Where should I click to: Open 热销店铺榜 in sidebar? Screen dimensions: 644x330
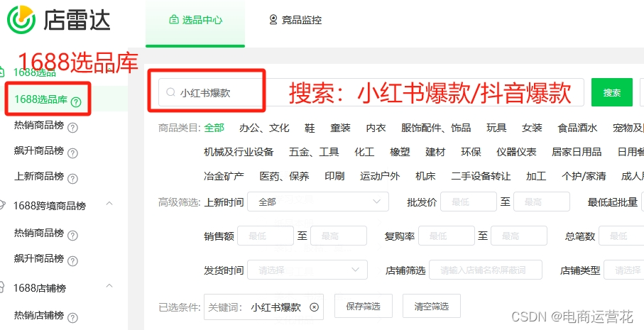(39, 315)
